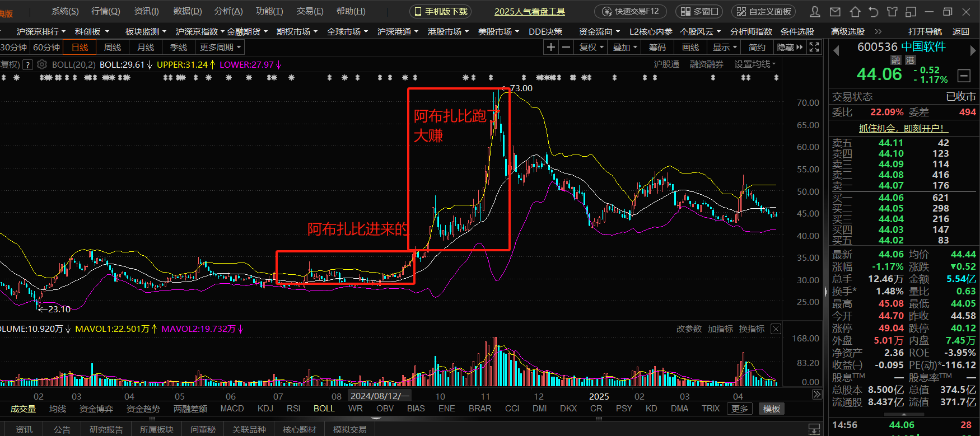Viewport: 980px width, 436px height.
Task: Click 2025人气看盘工具 link
Action: (x=529, y=11)
